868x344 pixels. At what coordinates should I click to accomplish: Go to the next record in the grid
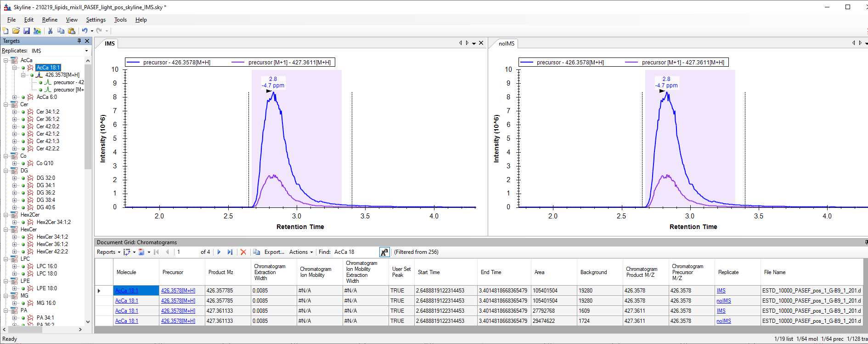coord(219,252)
